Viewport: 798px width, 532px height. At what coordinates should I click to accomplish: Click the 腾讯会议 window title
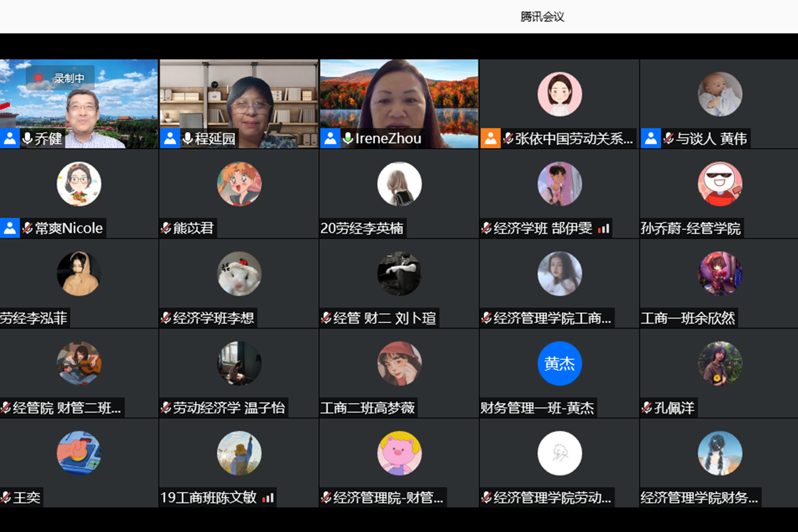click(542, 17)
